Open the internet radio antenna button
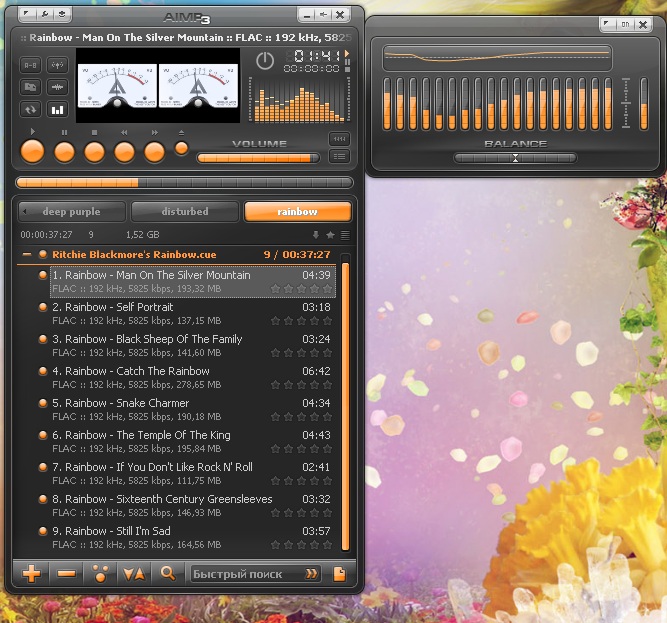 57,65
